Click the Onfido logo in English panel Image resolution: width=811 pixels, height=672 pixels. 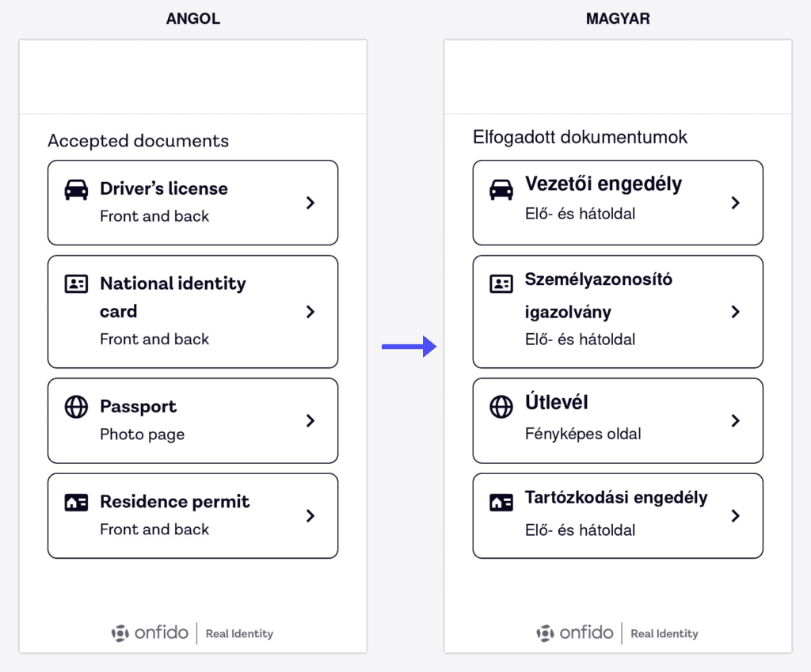point(150,632)
